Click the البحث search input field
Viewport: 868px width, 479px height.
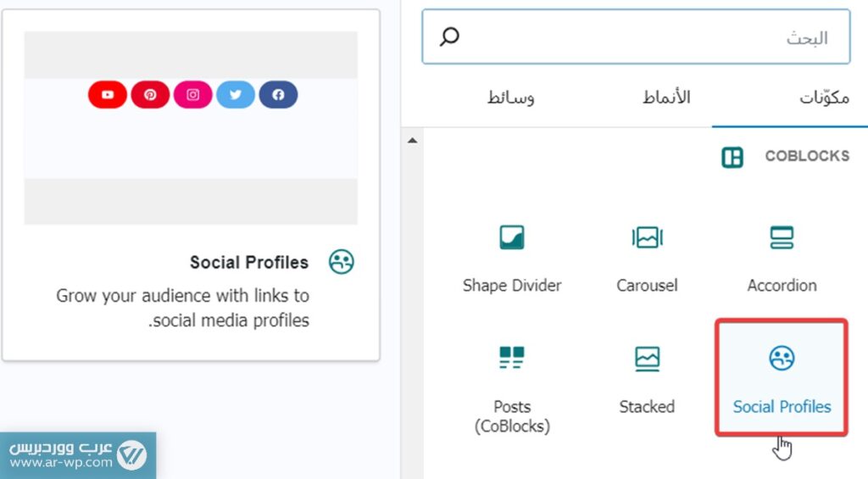click(644, 37)
